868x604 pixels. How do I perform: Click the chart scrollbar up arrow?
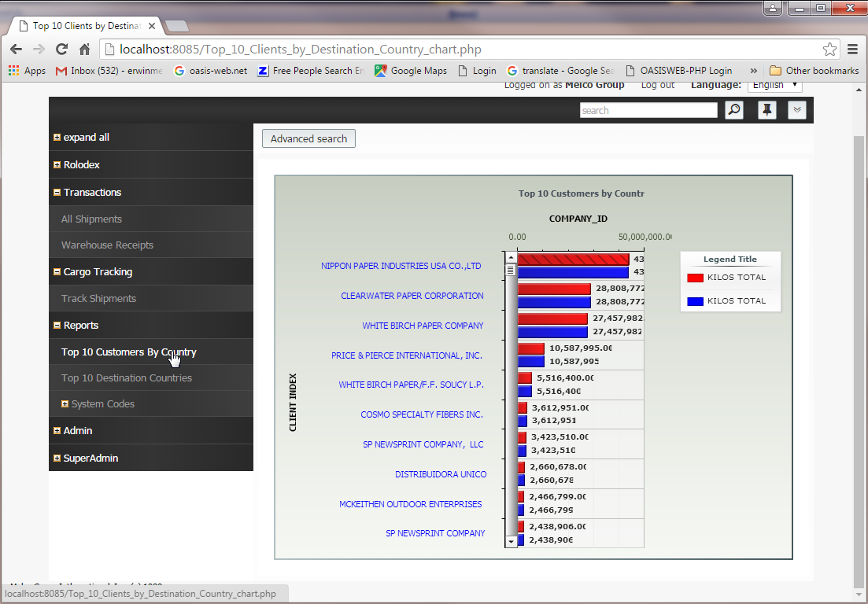511,258
